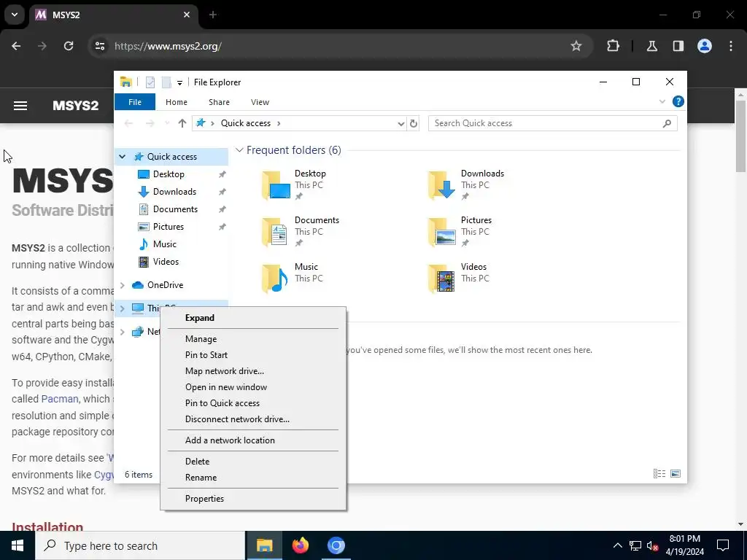Click the search magnifier in File Explorer

[667, 123]
